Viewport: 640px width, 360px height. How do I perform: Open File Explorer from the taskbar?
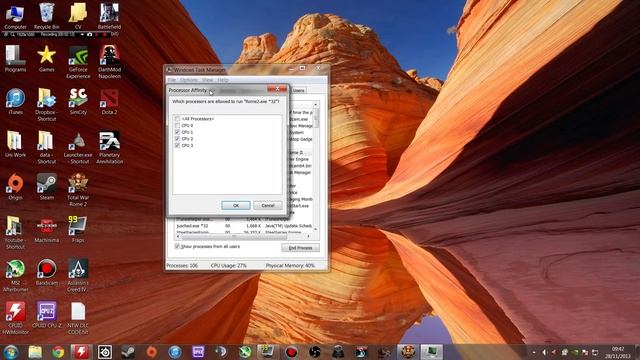coord(35,352)
